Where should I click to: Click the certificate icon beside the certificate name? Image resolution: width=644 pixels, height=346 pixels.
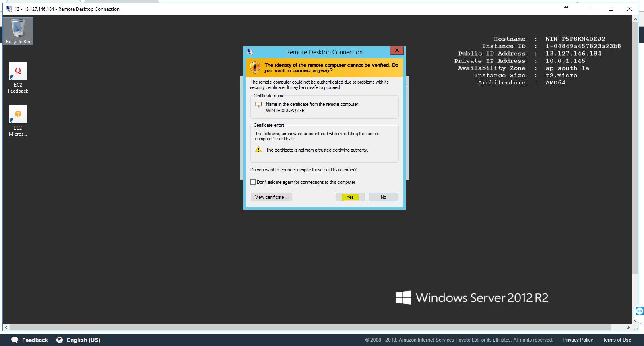(258, 105)
